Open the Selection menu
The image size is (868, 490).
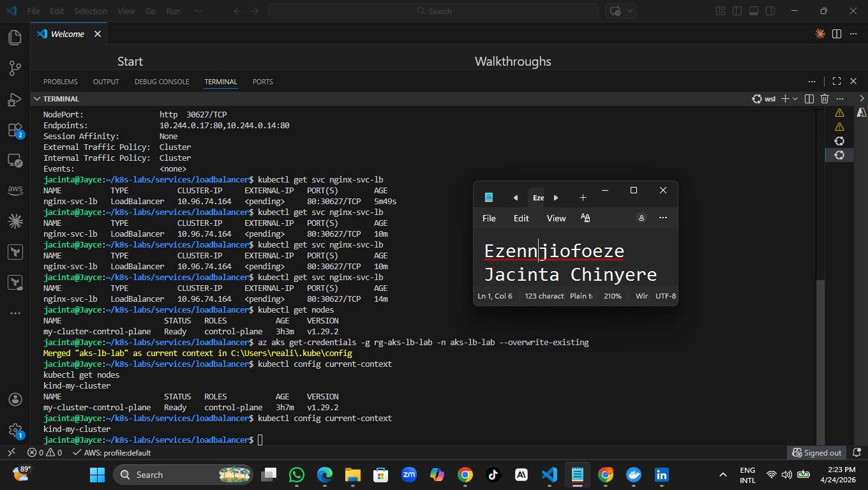[x=91, y=11]
